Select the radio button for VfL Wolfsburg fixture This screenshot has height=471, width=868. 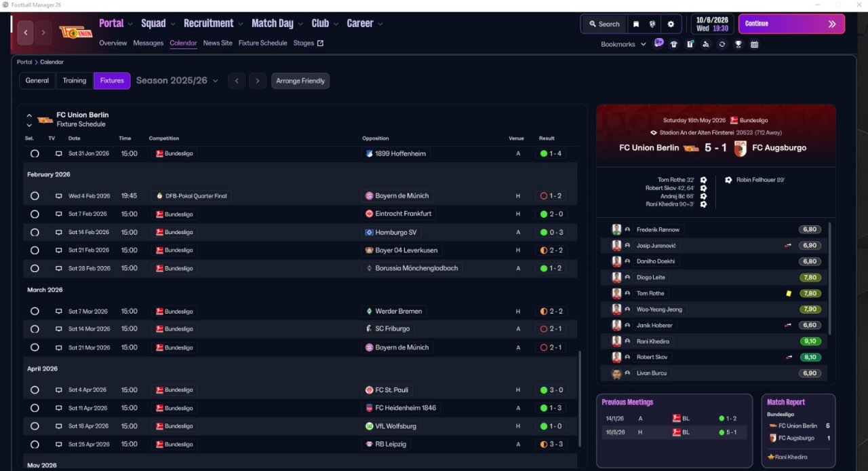tap(35, 426)
